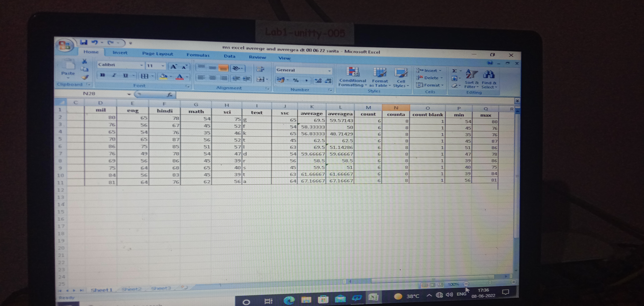Expand the Name Box dropdown arrow
644x306 pixels.
[x=129, y=94]
